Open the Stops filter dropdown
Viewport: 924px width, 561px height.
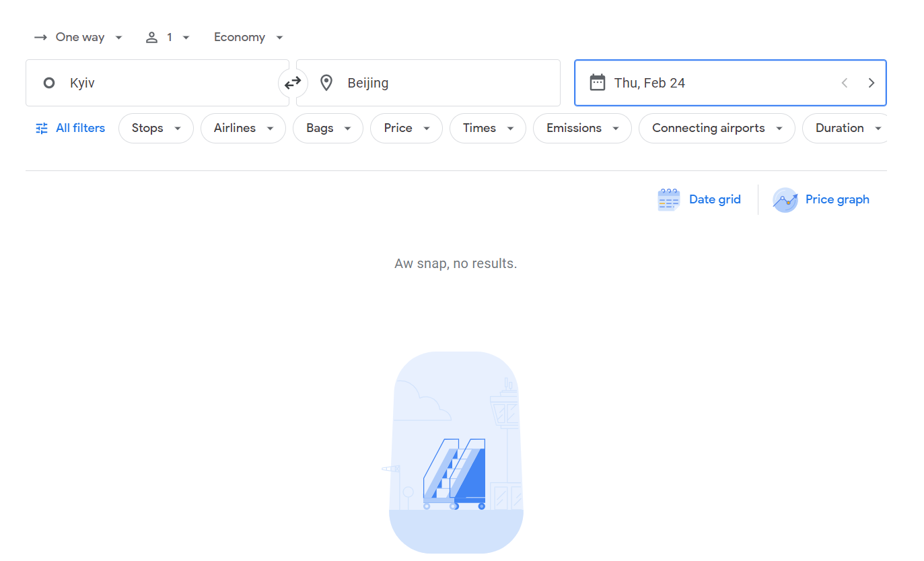tap(155, 128)
